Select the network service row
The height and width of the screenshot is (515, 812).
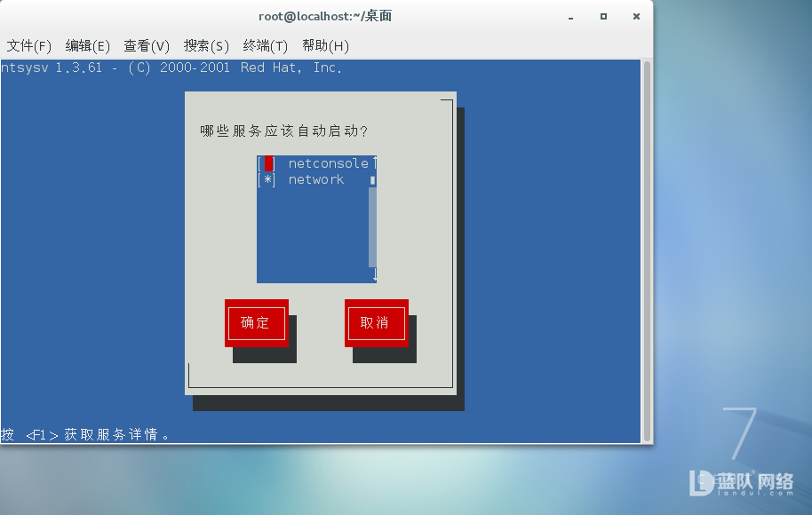[x=313, y=179]
